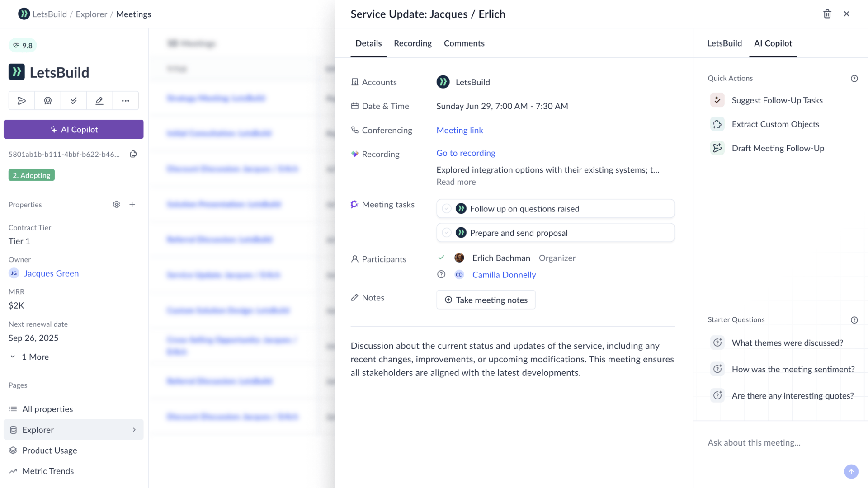Click Suggest Follow-Up Tasks action

tap(777, 100)
